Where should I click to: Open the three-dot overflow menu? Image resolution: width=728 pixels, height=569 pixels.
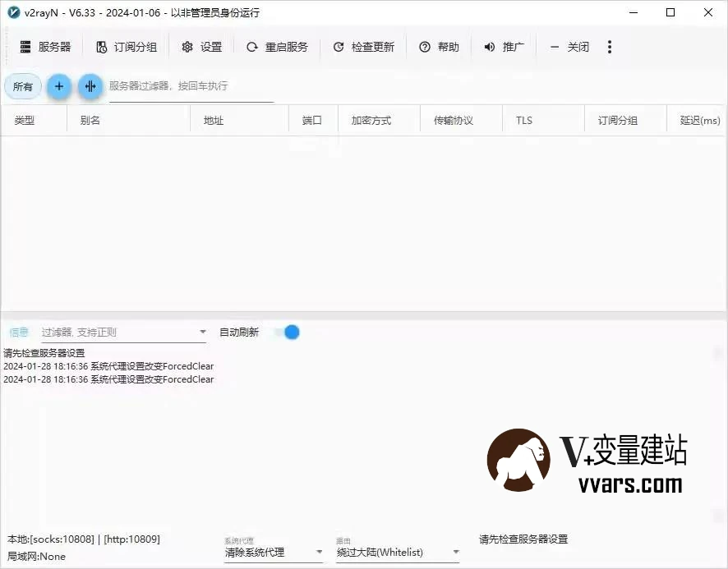610,47
